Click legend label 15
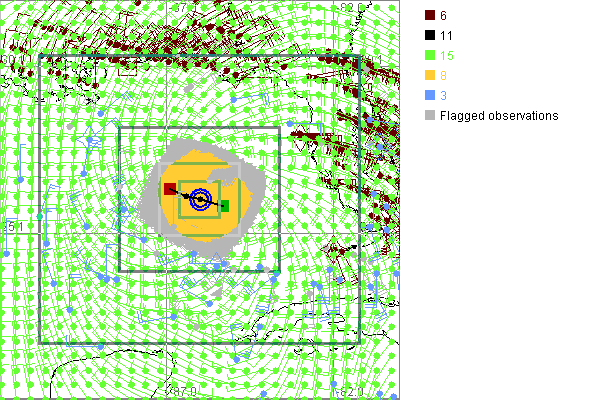 (448, 55)
